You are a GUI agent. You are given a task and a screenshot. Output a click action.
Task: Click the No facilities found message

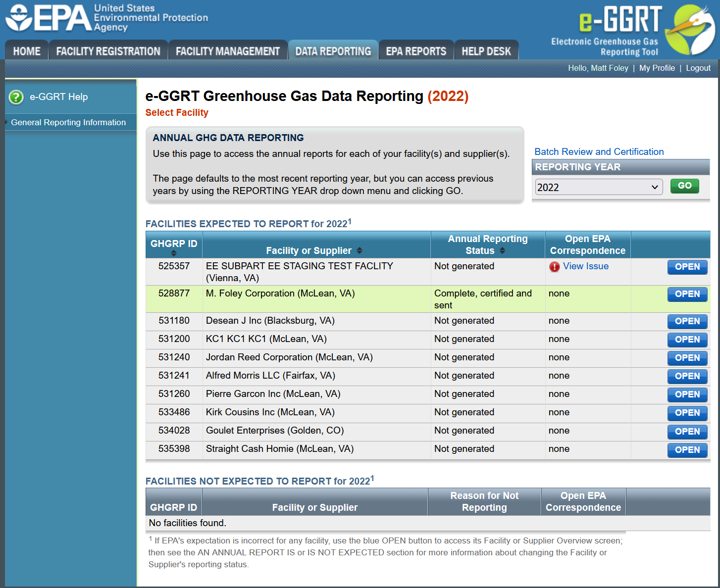pos(187,523)
